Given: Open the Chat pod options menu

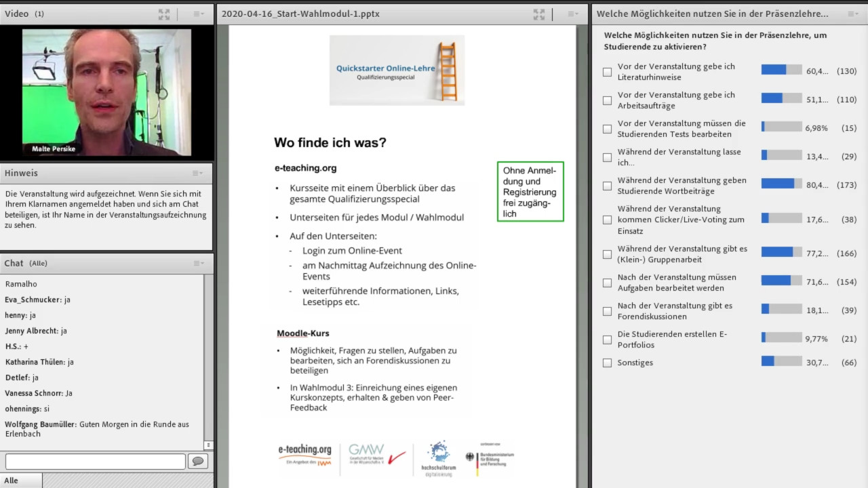Looking at the screenshot, I should [x=198, y=263].
